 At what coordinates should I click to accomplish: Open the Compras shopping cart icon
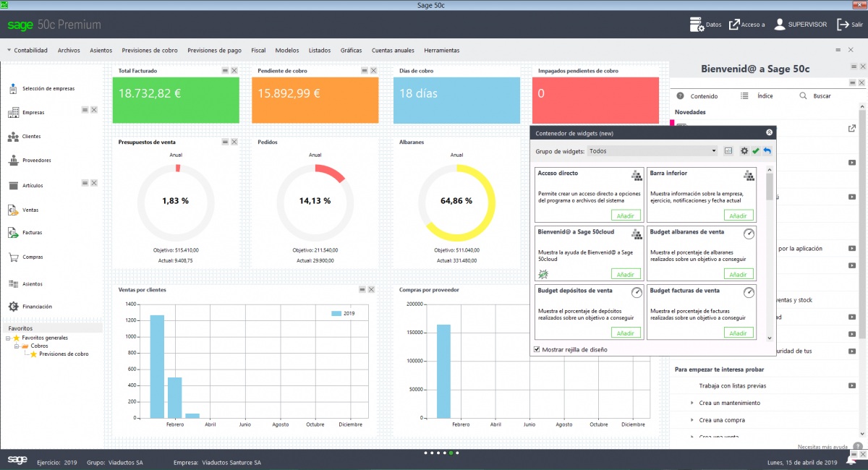(x=13, y=257)
